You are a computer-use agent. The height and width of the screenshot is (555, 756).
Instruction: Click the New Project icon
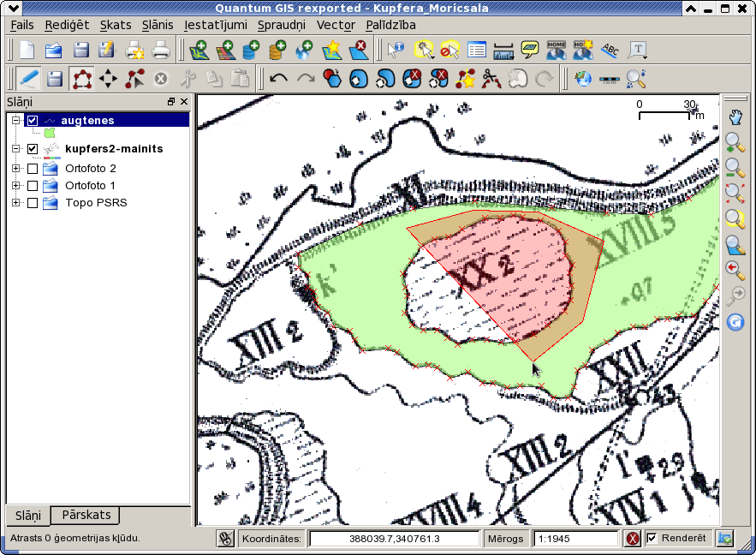pos(27,50)
